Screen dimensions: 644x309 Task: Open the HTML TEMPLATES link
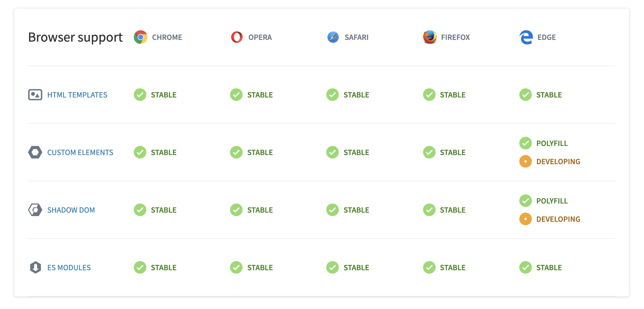[77, 95]
